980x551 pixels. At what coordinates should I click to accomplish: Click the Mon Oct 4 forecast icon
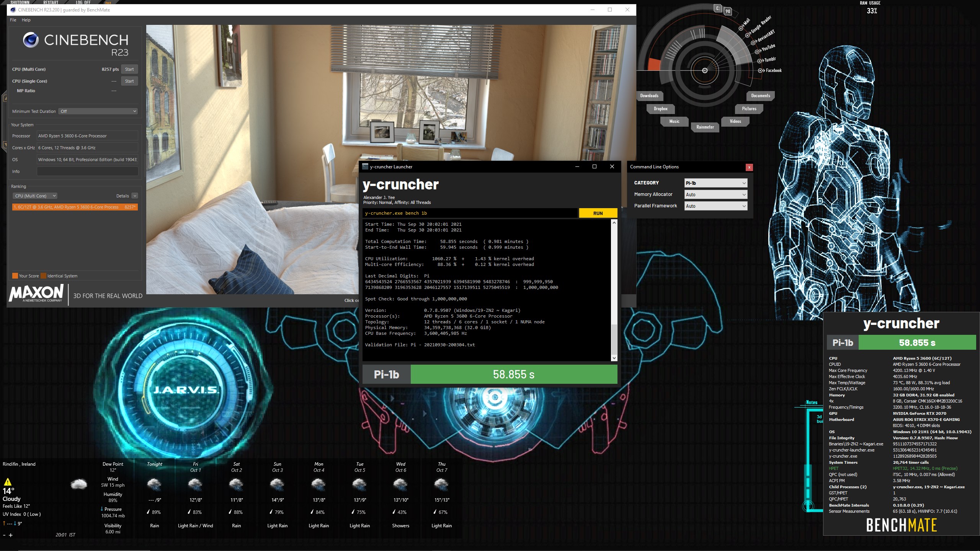pyautogui.click(x=318, y=485)
